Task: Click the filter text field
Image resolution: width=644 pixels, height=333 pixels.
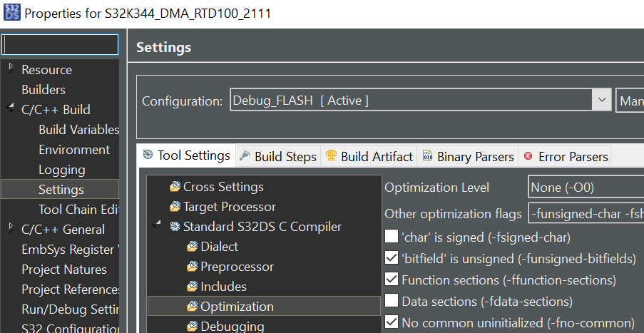Action: pyautogui.click(x=60, y=45)
